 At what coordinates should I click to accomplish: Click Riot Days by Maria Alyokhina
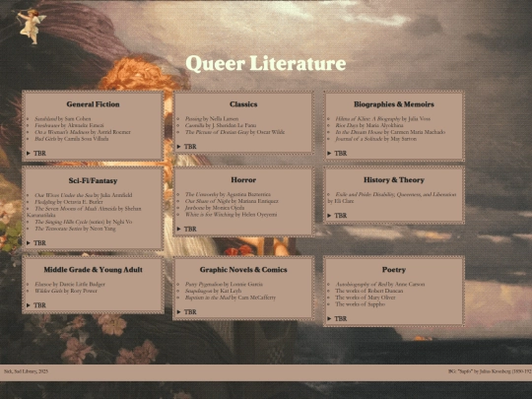pos(369,125)
